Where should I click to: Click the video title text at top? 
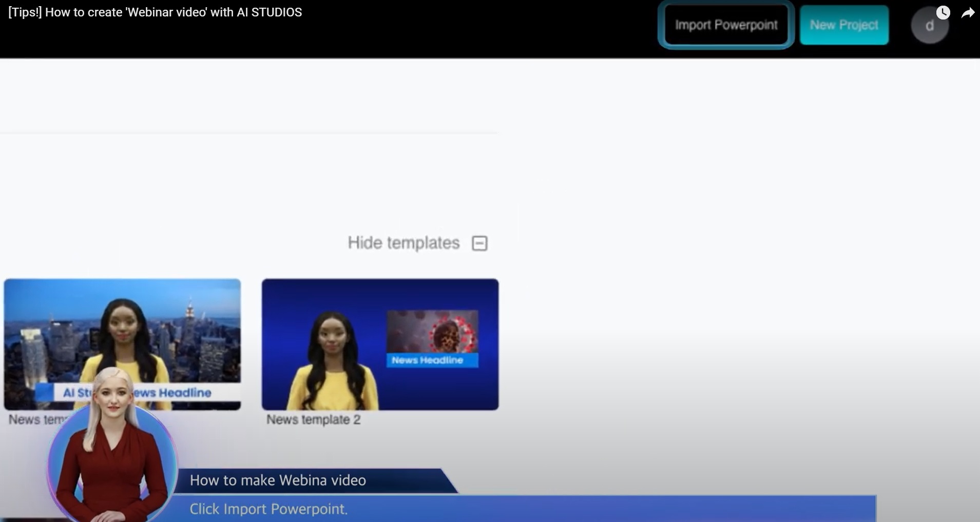(155, 12)
